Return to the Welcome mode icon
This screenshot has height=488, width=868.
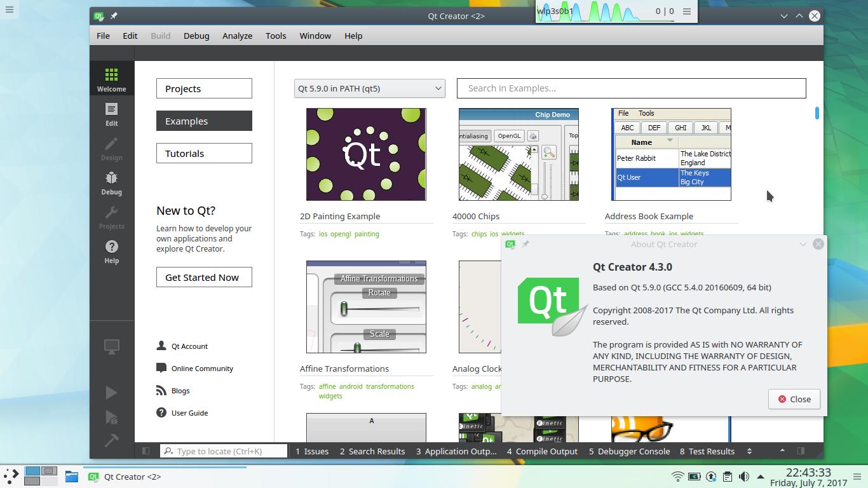(x=111, y=78)
